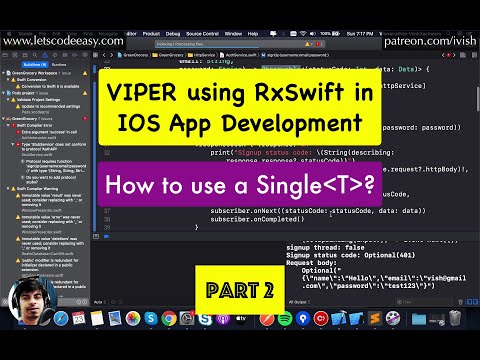Viewport: 480px width, 360px height.
Task: Open the Breakpoint navigator icon
Action: (x=75, y=55)
